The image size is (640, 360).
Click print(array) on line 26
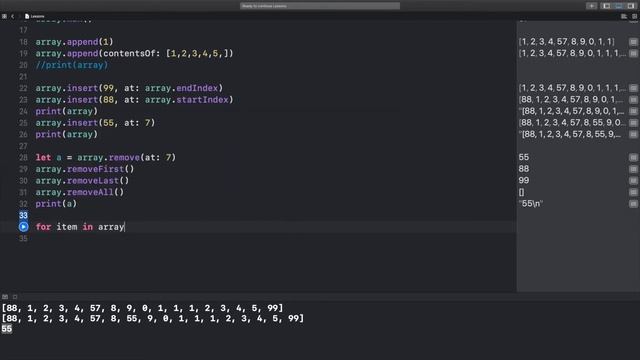(x=67, y=134)
